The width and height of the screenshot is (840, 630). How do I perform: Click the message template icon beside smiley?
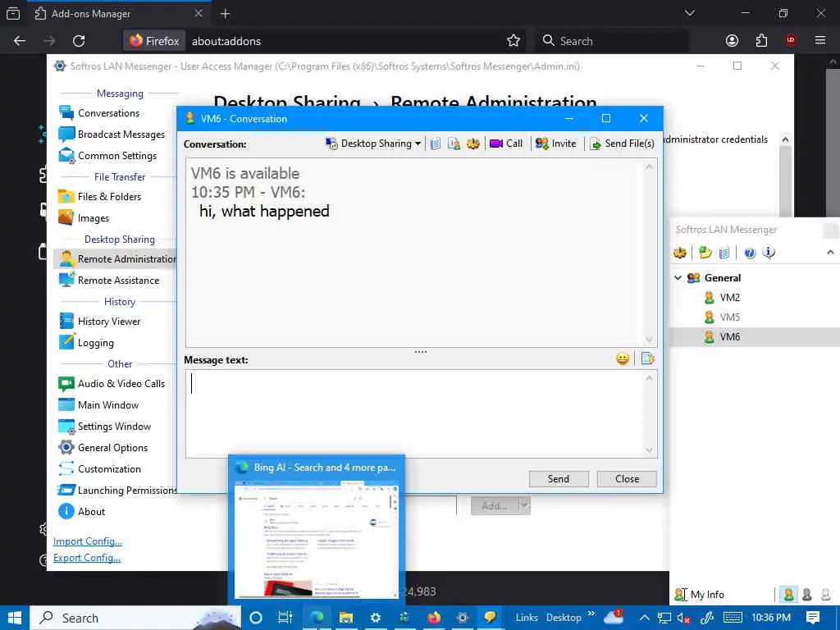tap(648, 358)
